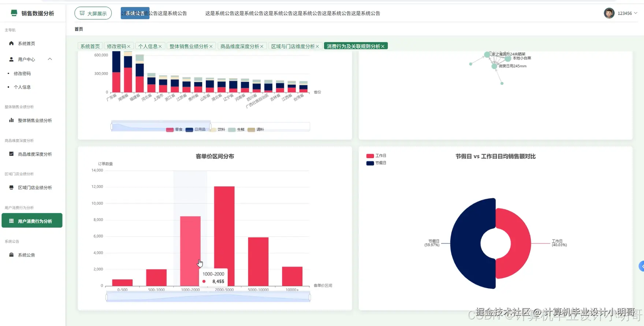
Task: Click the 大屏展示 button
Action: click(93, 13)
